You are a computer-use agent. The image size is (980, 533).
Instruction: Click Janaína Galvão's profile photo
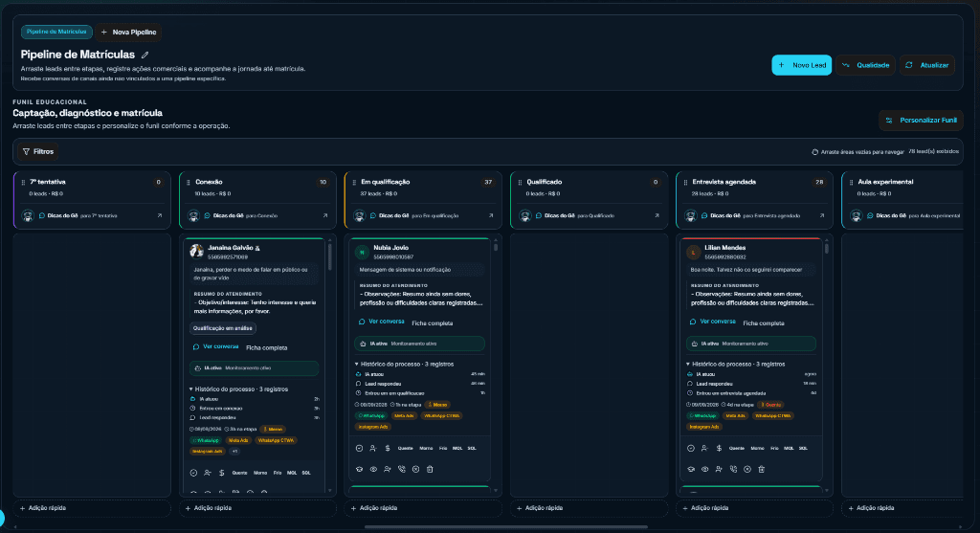coord(197,252)
